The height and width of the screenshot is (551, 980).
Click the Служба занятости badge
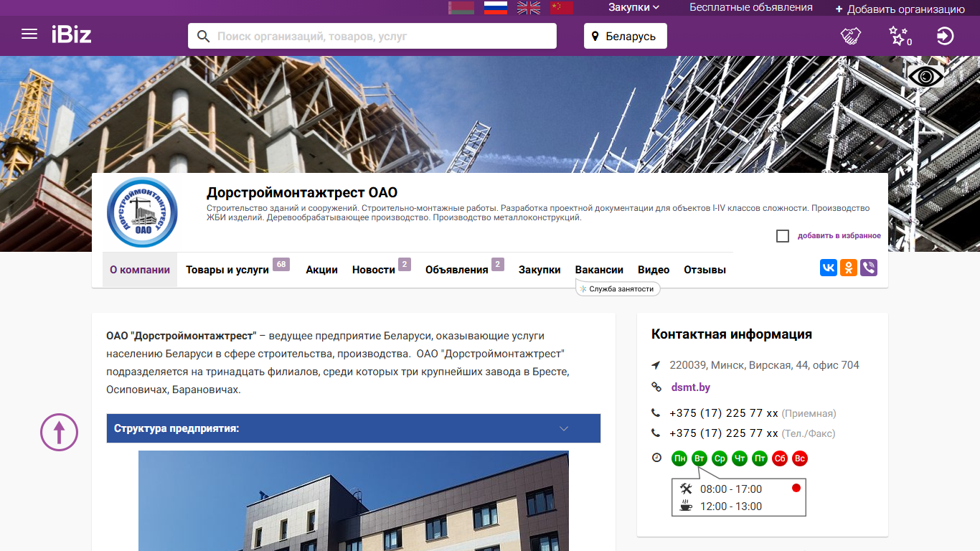point(618,288)
